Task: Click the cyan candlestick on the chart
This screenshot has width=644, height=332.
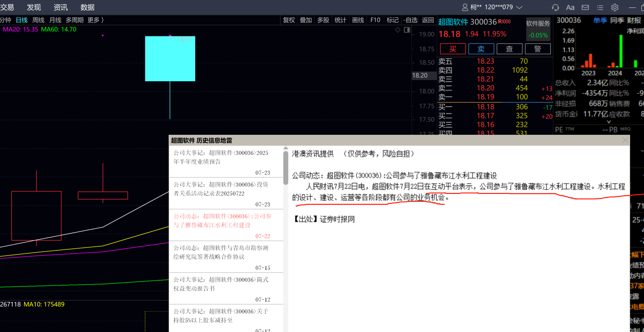Action: point(170,58)
